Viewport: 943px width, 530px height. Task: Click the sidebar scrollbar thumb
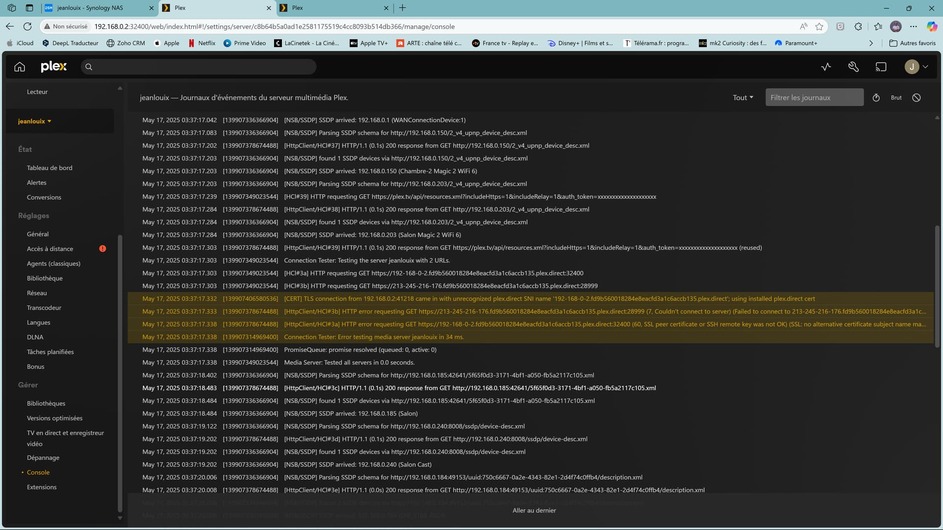click(120, 373)
